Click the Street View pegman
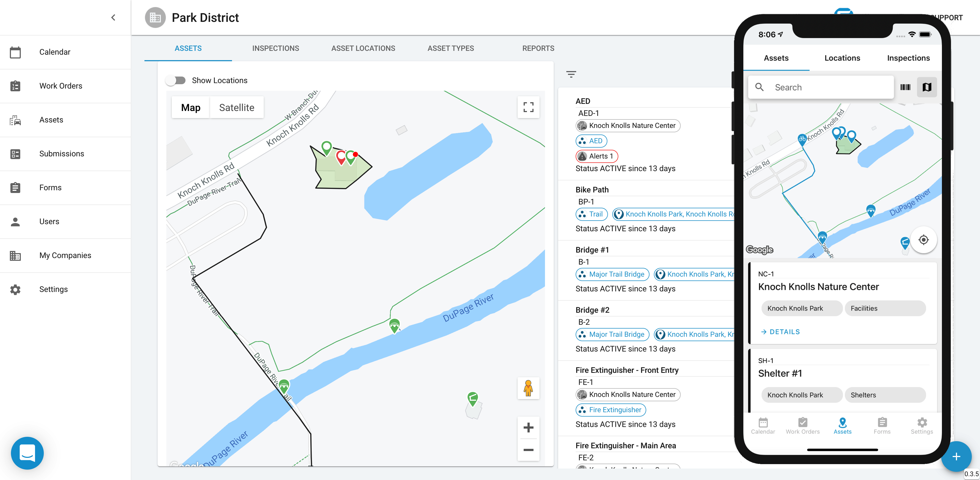This screenshot has width=980, height=480. (x=528, y=388)
